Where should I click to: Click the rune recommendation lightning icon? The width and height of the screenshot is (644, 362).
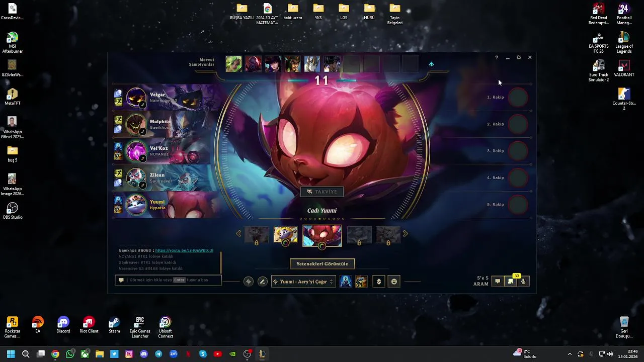(x=248, y=282)
